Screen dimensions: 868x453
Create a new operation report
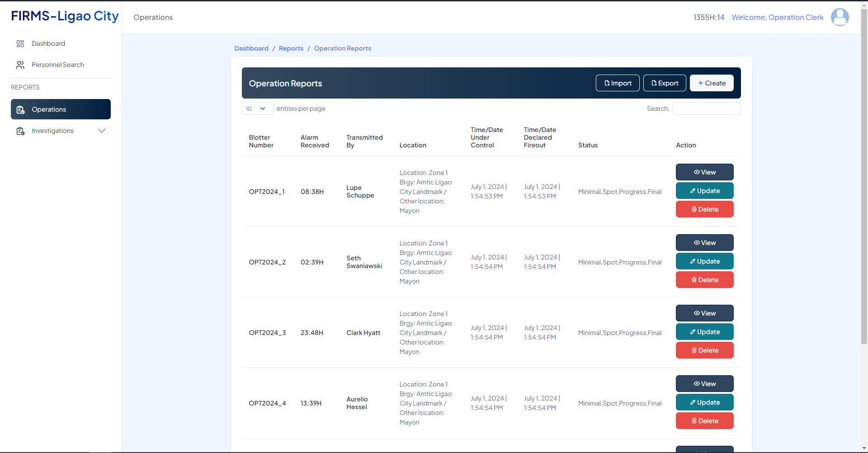(711, 83)
